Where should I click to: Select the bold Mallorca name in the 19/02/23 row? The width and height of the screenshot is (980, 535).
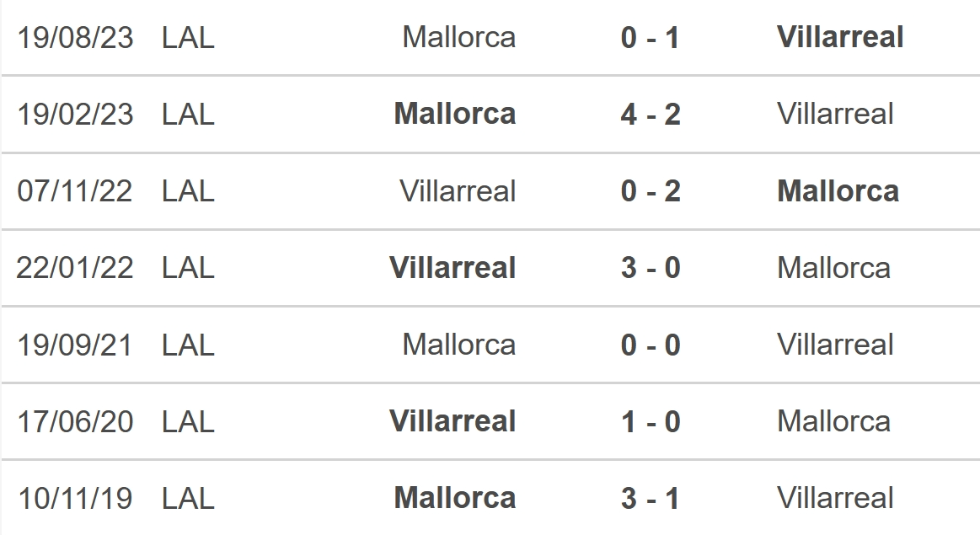(x=455, y=114)
